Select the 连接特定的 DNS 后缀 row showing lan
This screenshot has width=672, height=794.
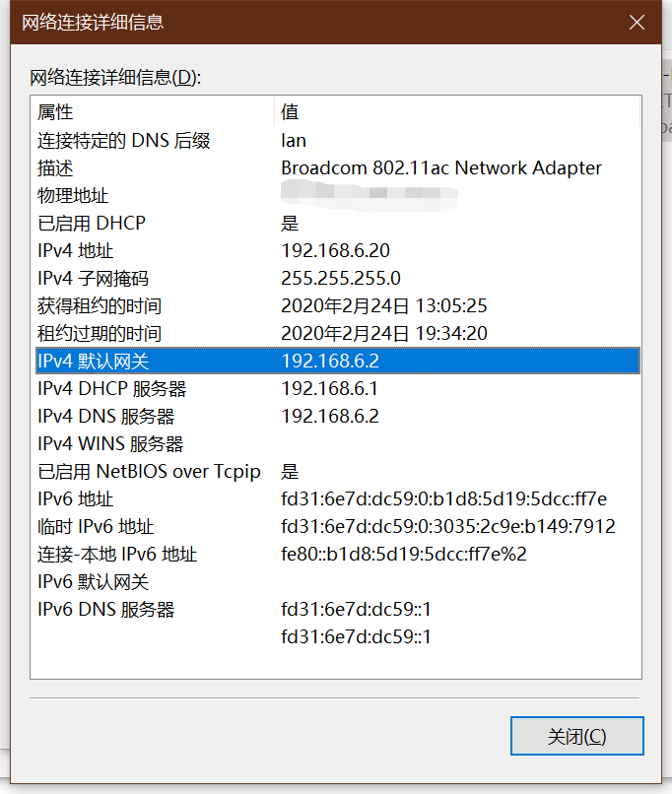197,140
